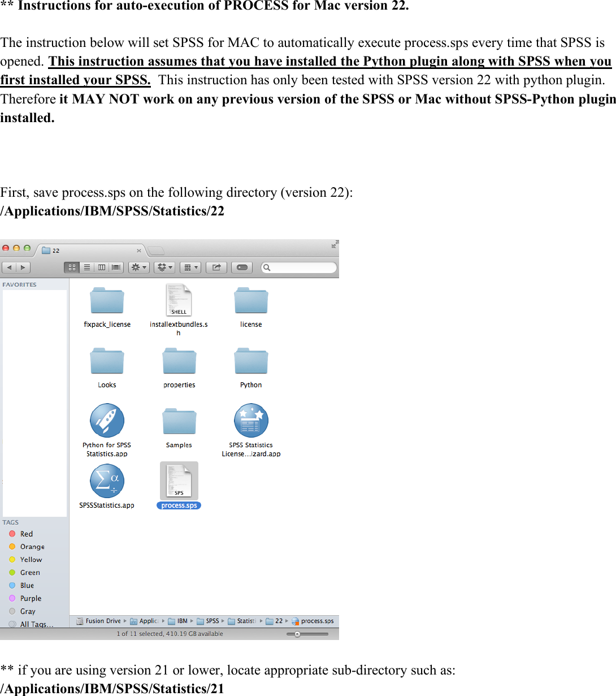Image resolution: width=616 pixels, height=696 pixels.
Task: Select the process.sps file icon
Action: [179, 481]
